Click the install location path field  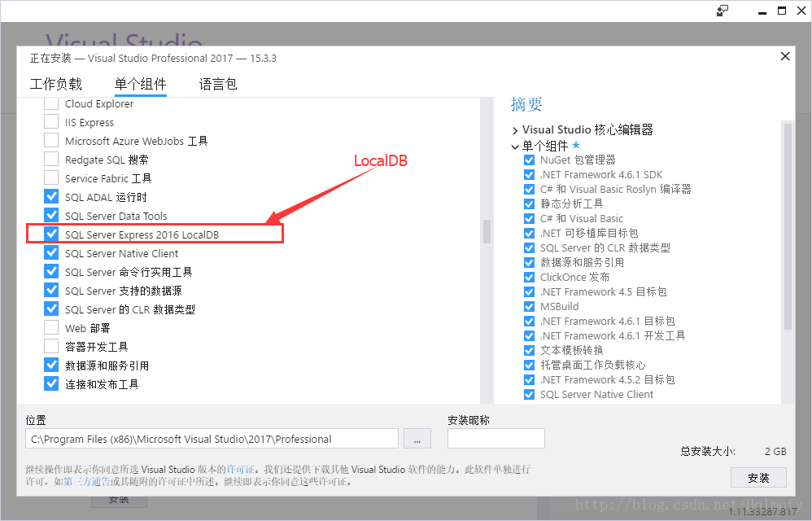212,439
